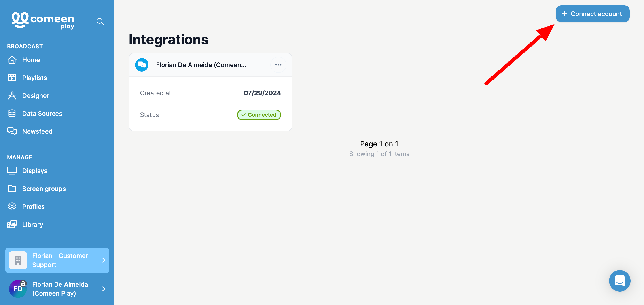Go to Playlists menu item
644x305 pixels.
34,78
